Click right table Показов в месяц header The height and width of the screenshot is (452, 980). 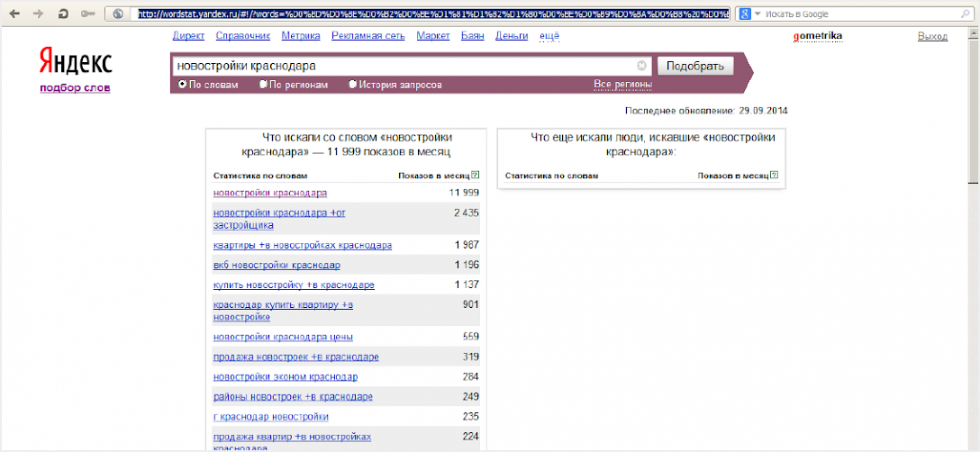click(734, 176)
